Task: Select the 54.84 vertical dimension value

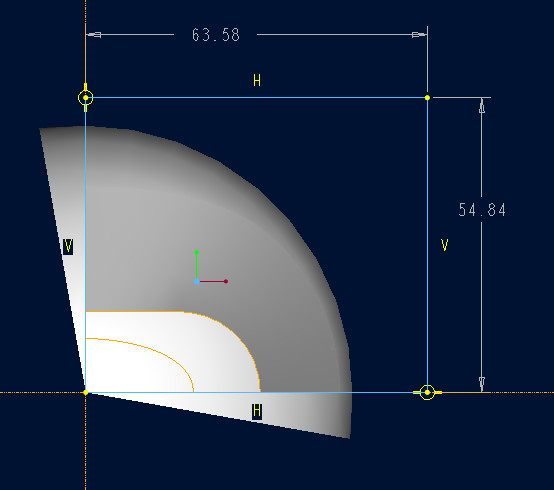Action: click(x=482, y=210)
